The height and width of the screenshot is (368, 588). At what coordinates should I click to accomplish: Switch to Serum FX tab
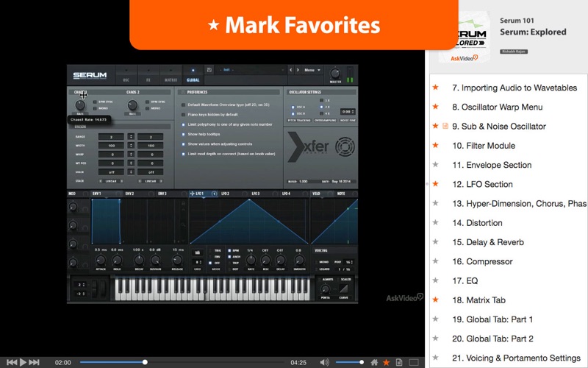pyautogui.click(x=148, y=75)
